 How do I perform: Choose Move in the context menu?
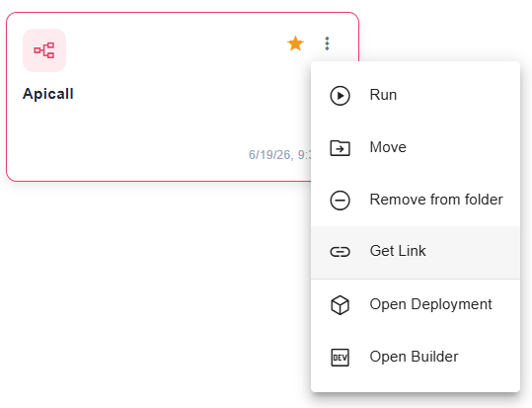[416, 147]
